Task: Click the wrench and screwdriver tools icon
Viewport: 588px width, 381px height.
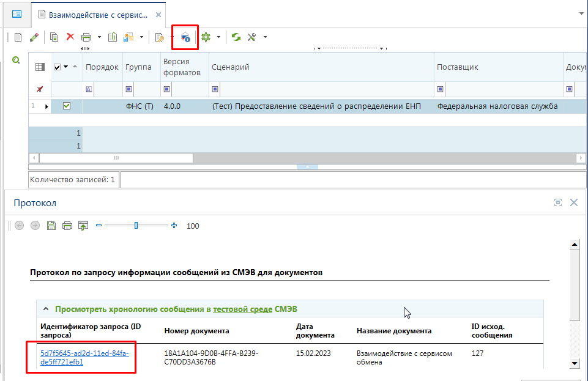Action: tap(252, 37)
